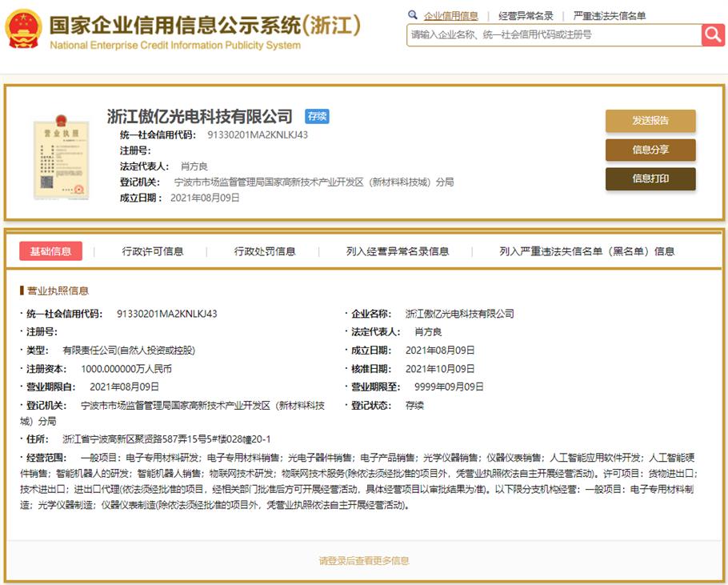The width and height of the screenshot is (728, 585).
Task: Select the 严重违法失信名单 search category
Action: 609,16
